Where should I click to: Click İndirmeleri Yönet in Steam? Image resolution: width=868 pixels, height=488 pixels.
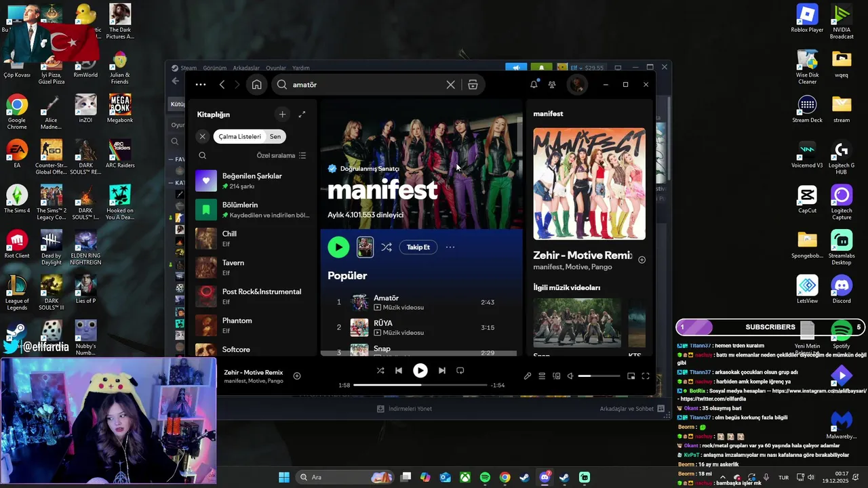(x=404, y=409)
